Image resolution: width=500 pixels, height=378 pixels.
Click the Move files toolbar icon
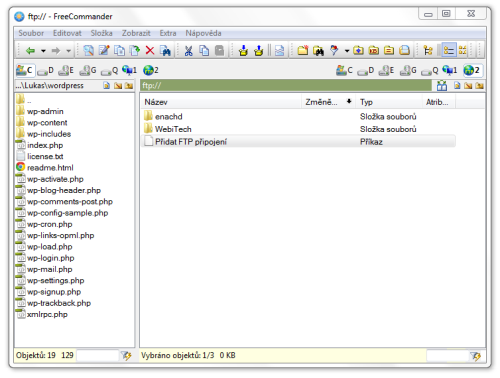coord(135,51)
